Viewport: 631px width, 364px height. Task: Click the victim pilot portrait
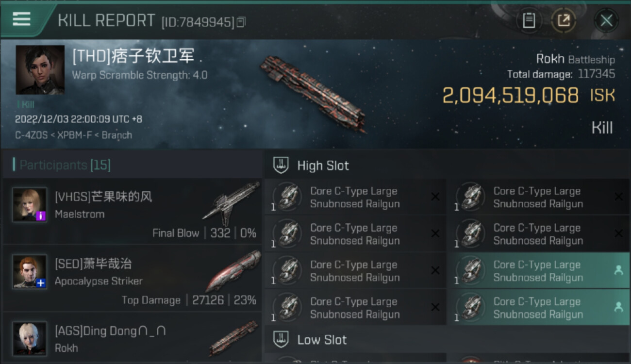click(40, 70)
